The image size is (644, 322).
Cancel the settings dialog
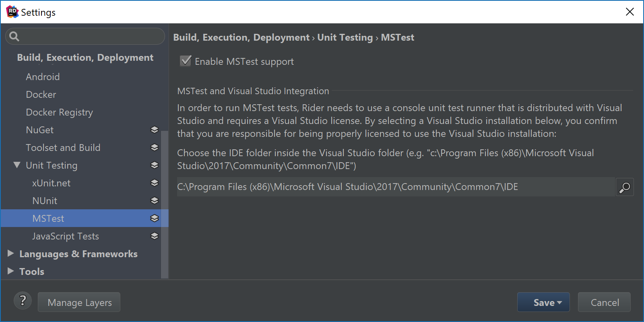click(604, 302)
